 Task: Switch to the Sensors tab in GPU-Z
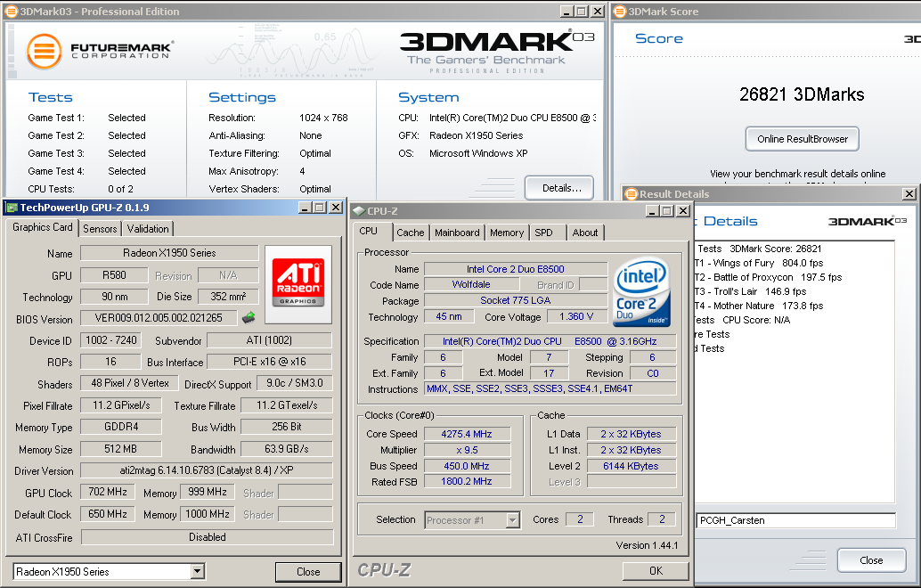(x=100, y=228)
